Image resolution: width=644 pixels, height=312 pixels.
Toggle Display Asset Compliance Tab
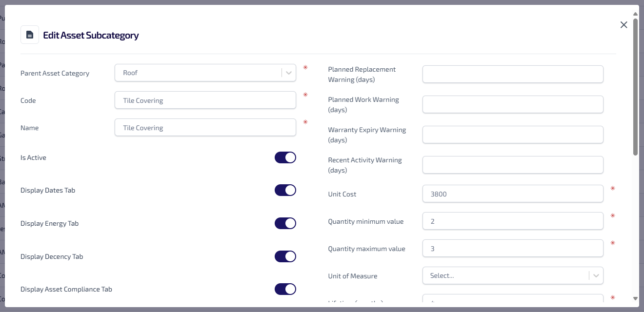(x=285, y=289)
